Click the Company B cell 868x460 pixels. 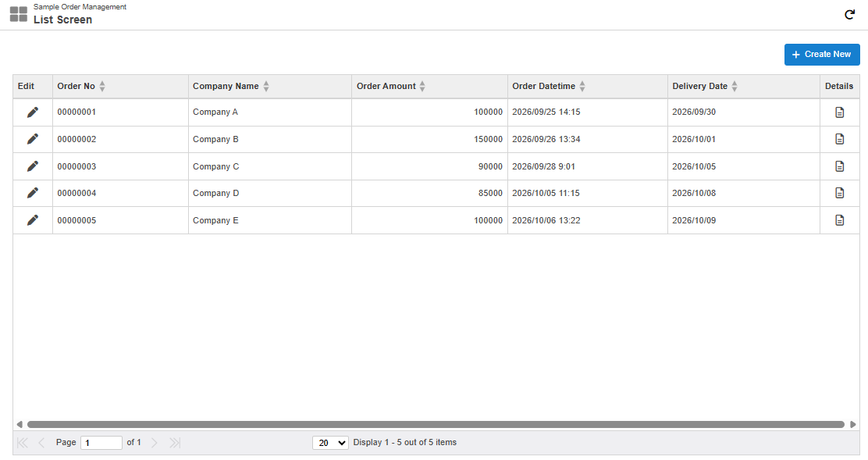[x=269, y=139]
